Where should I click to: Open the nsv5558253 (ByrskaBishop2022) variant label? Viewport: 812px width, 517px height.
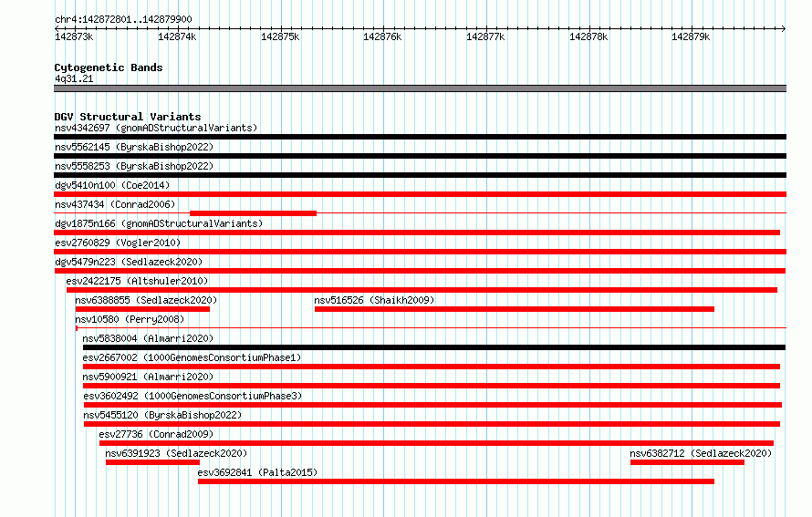click(134, 166)
